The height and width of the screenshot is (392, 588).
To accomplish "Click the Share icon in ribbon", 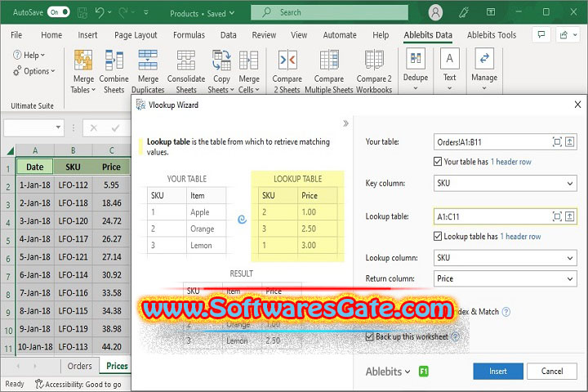I will click(563, 35).
